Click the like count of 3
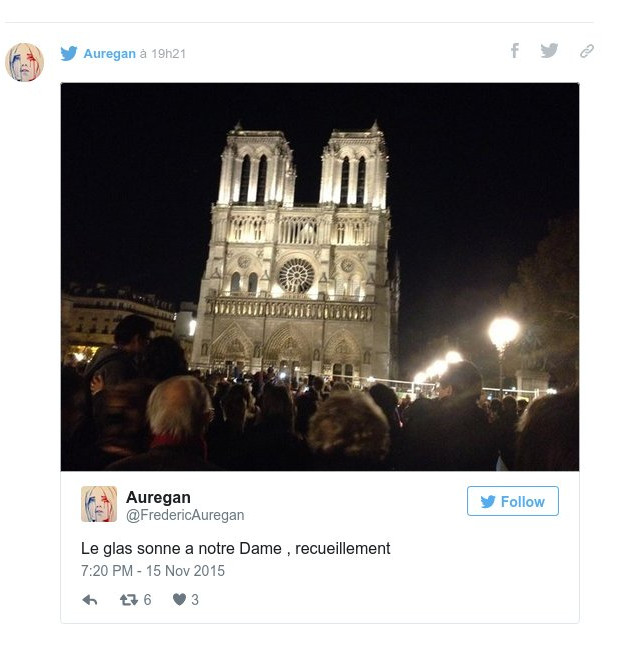The image size is (619, 645). pyautogui.click(x=195, y=600)
